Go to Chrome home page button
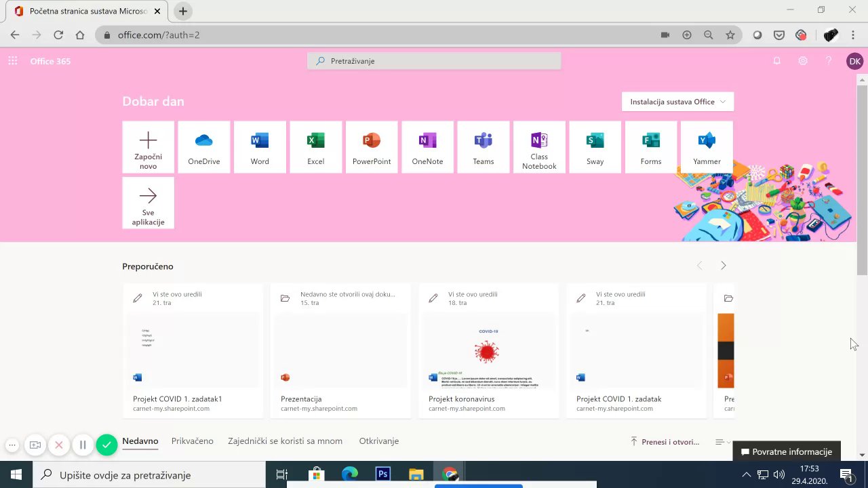The height and width of the screenshot is (488, 868). pos(80,35)
